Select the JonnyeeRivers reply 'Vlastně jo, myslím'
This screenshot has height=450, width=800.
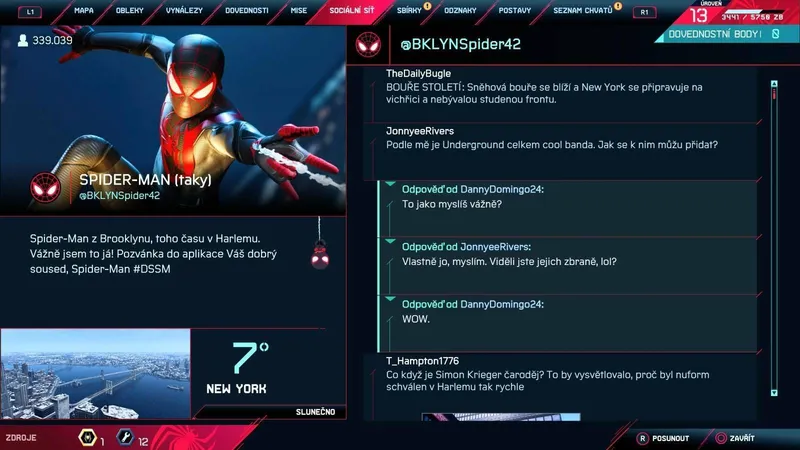point(567,266)
